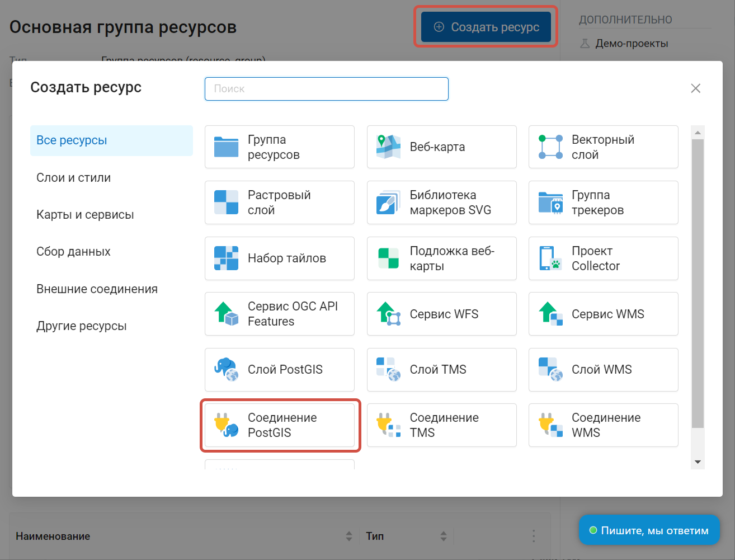The image size is (735, 560).
Task: Open the Демо-проекты link
Action: point(632,43)
